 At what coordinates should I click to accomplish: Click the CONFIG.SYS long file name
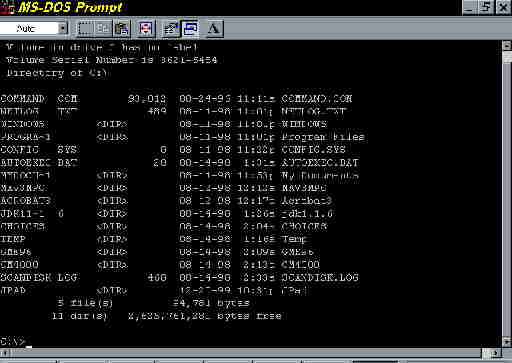coord(313,150)
